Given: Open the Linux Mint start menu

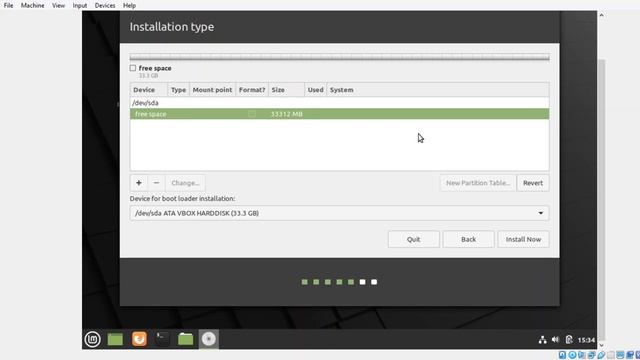Looking at the screenshot, I should [93, 339].
